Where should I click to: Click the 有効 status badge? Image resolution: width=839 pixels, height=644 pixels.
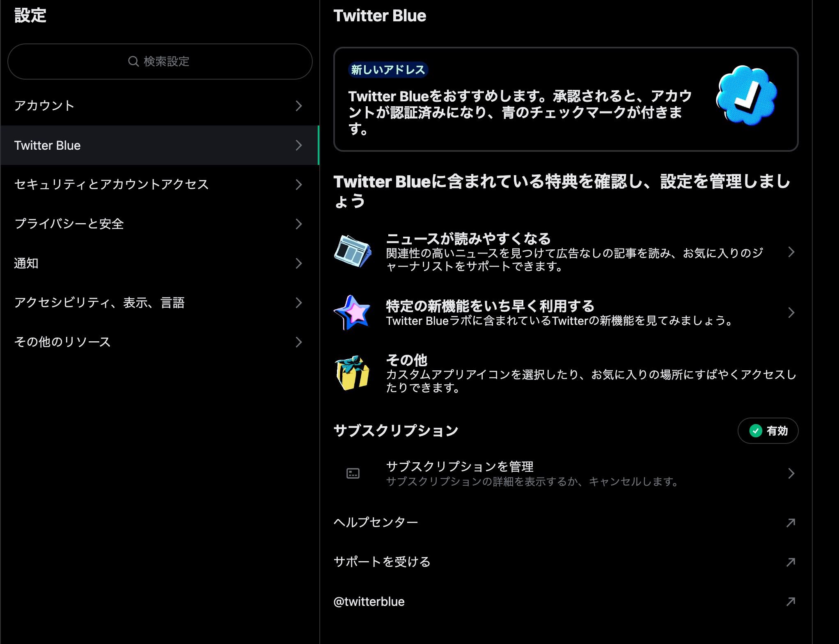[x=768, y=431]
